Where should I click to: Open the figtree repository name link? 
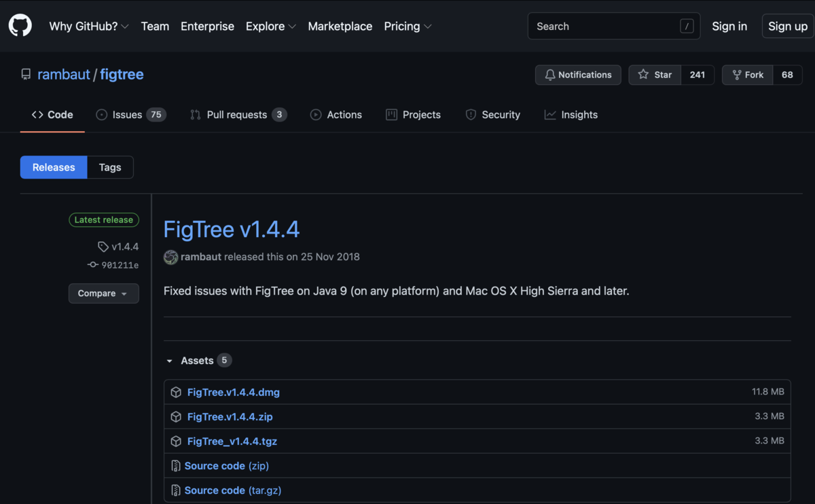tap(122, 75)
